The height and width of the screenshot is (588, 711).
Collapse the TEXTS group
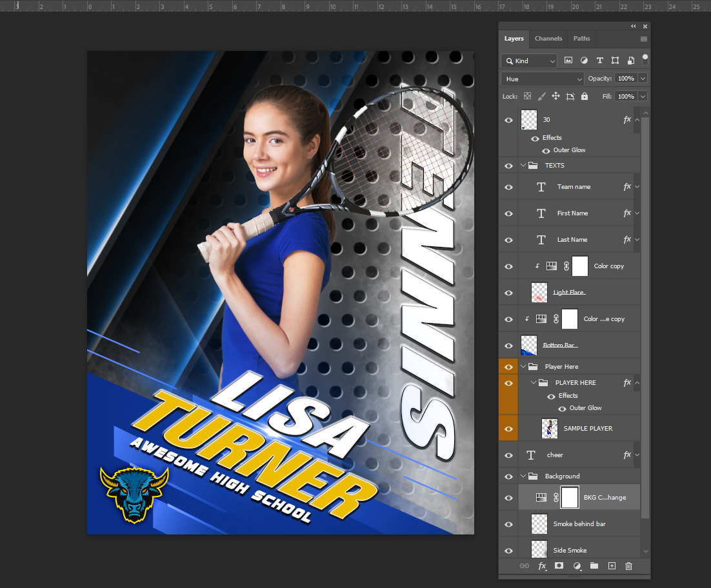tap(524, 165)
